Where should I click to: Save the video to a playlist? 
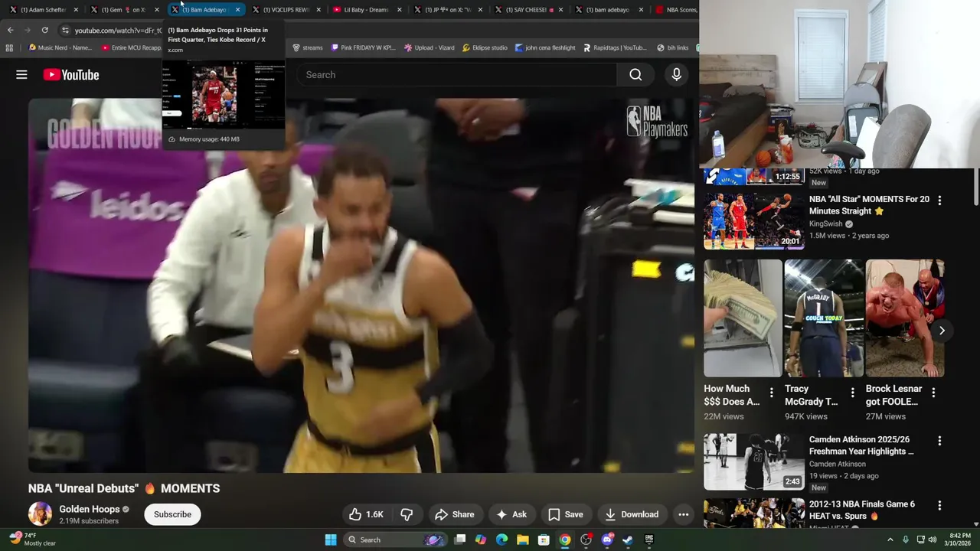[565, 514]
